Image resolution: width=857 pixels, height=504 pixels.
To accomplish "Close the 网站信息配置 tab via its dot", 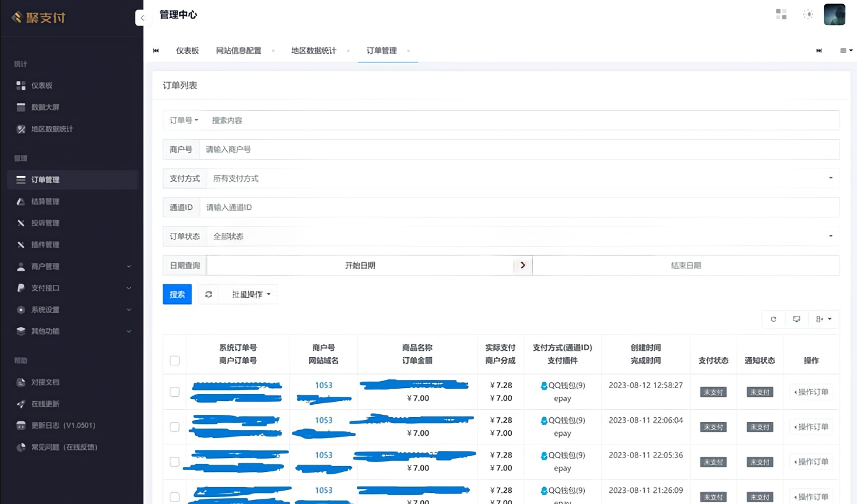I will 273,51.
